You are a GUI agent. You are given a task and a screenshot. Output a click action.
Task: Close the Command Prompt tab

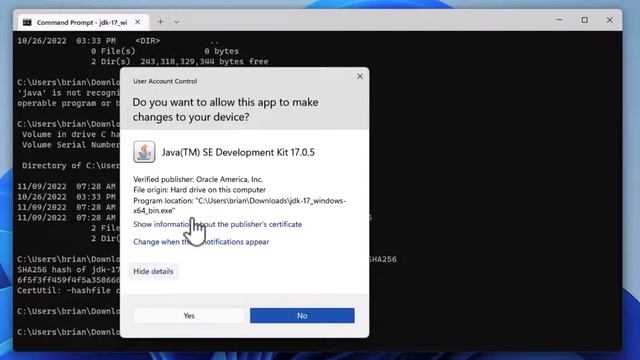(138, 22)
